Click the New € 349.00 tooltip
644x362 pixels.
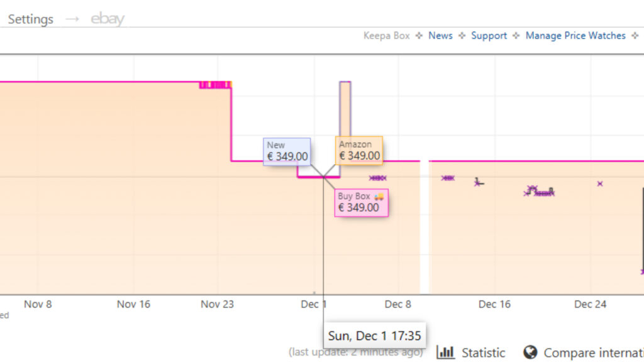tap(287, 151)
